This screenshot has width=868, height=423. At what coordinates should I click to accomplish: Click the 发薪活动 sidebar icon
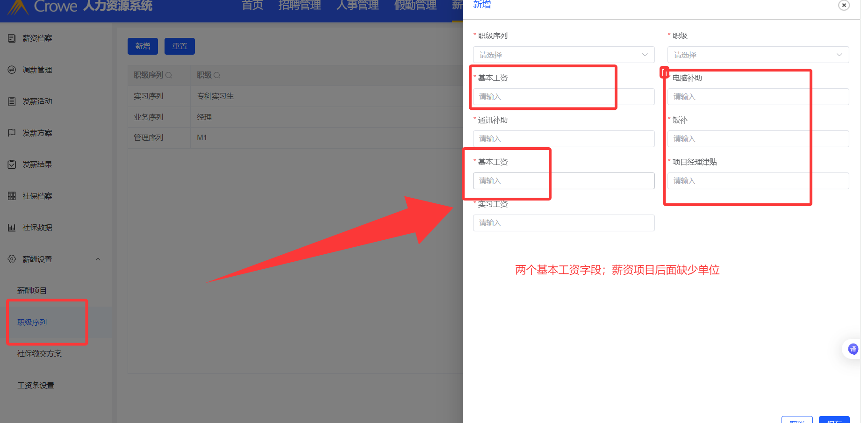coord(12,101)
